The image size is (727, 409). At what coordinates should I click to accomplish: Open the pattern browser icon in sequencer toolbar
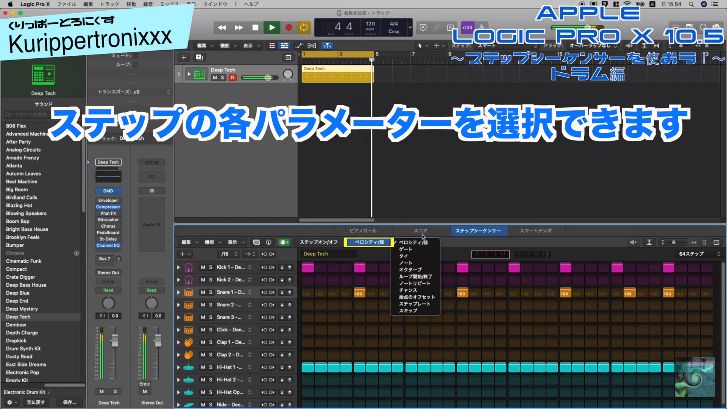[256, 242]
